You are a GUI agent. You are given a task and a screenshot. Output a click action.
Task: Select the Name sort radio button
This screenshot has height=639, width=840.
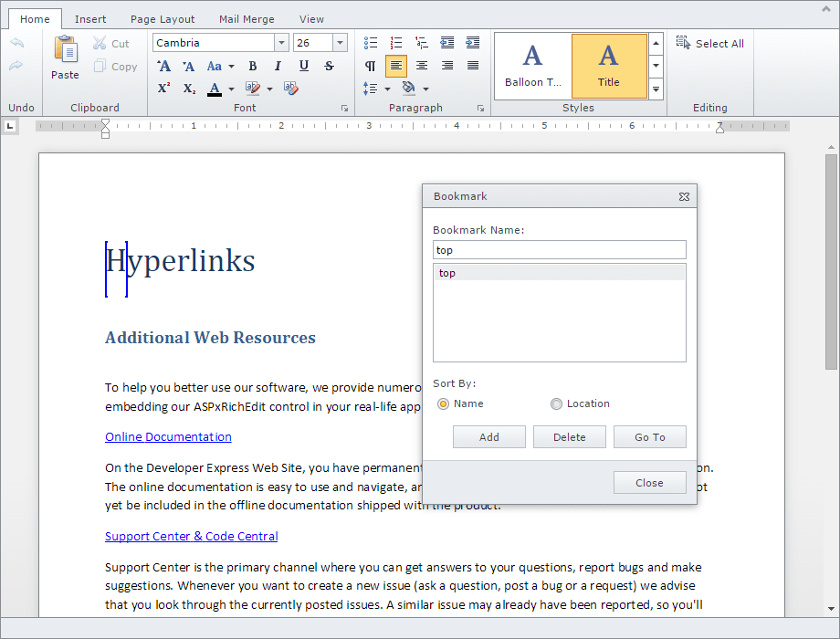444,403
